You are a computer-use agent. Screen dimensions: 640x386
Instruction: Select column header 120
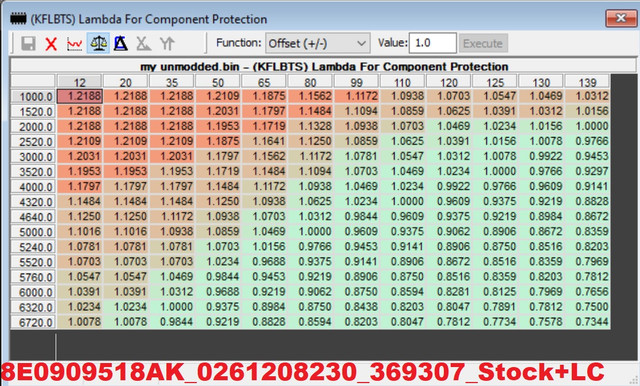pyautogui.click(x=449, y=82)
